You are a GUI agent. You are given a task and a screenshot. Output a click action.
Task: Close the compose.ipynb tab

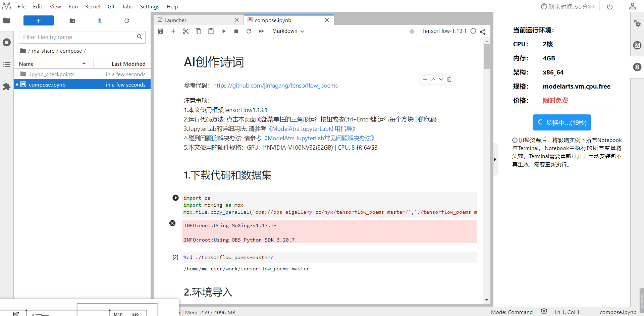pos(327,20)
